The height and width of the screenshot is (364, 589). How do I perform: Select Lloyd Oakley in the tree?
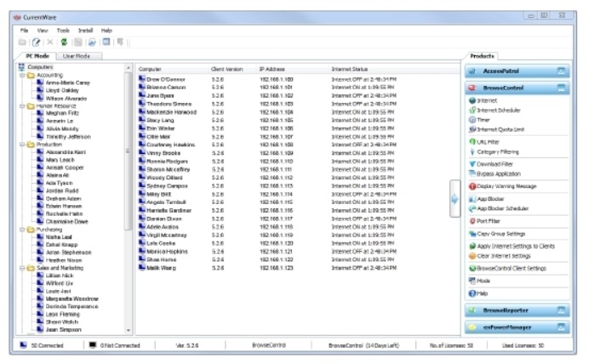point(62,90)
